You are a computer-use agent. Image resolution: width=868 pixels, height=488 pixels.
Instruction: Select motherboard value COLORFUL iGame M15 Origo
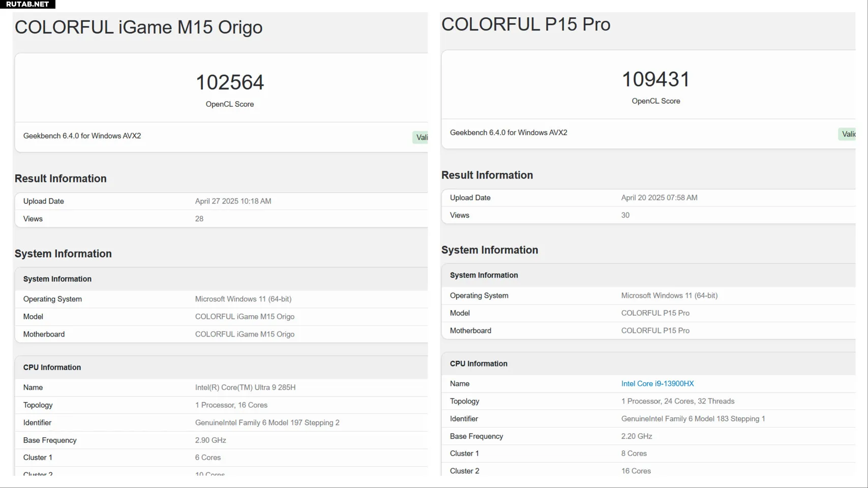pyautogui.click(x=245, y=334)
